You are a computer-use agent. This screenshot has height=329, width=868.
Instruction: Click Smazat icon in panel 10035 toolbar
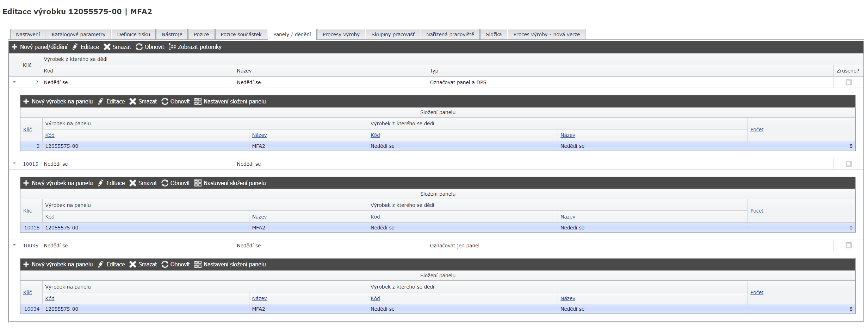click(x=133, y=264)
